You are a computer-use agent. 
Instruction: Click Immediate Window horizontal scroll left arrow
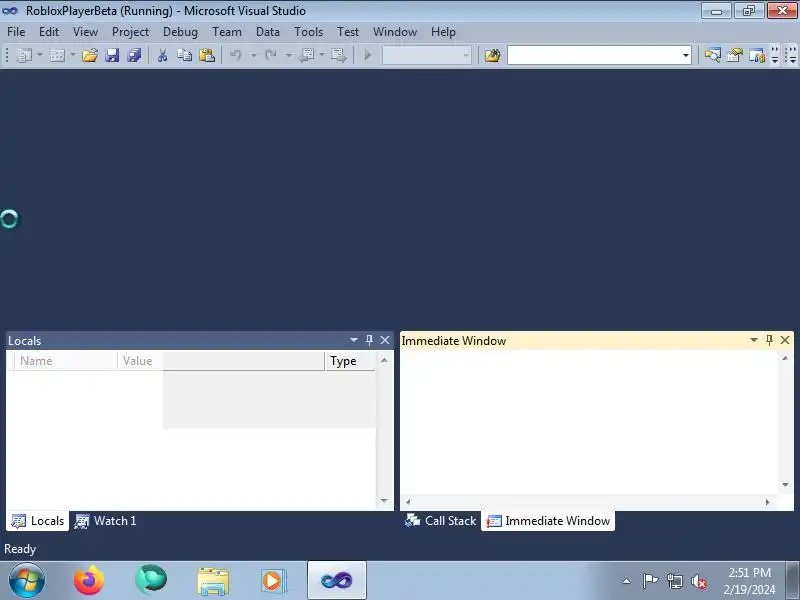(x=408, y=502)
